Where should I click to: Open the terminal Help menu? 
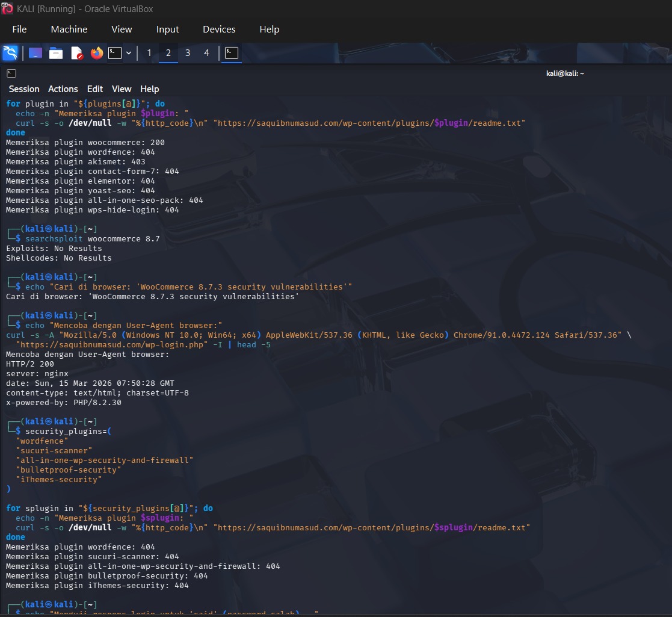[150, 89]
